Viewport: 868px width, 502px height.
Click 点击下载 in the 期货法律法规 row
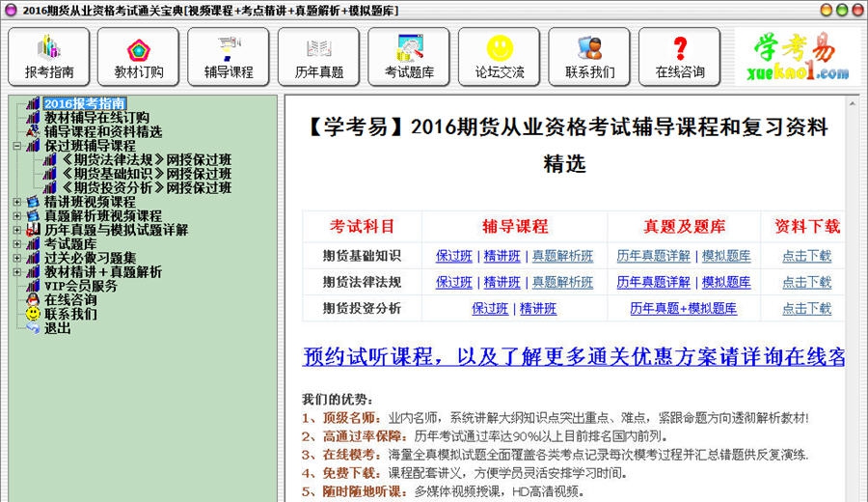coord(806,282)
